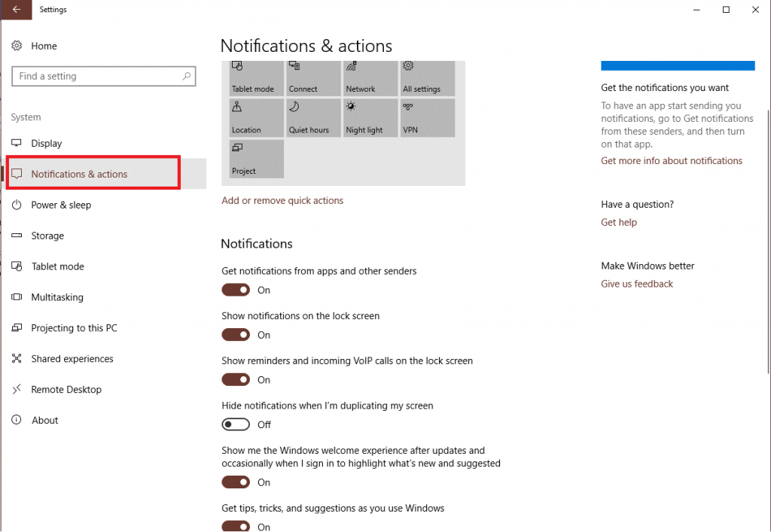Click the Storage drive icon
This screenshot has width=771, height=532.
pos(17,236)
